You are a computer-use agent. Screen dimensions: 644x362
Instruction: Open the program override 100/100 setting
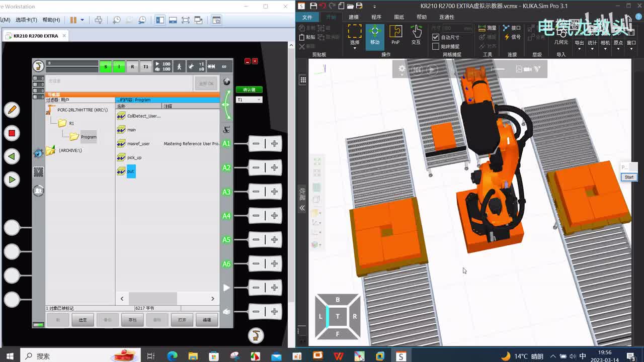click(163, 66)
